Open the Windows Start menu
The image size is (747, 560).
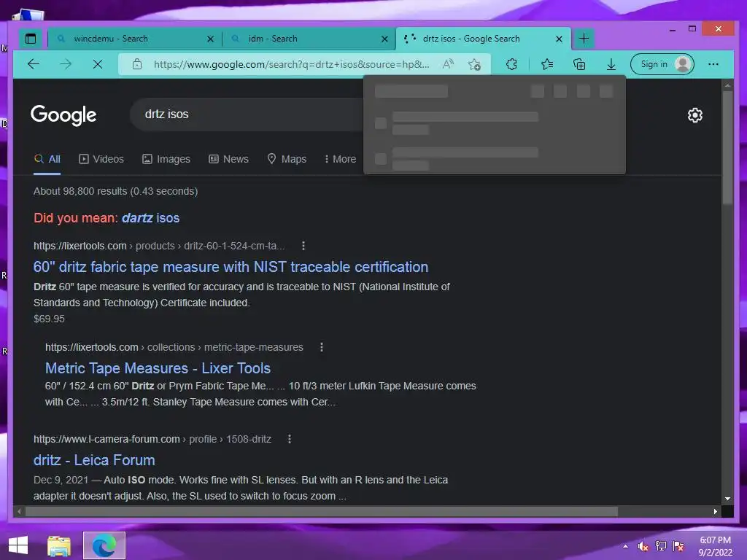(18, 545)
